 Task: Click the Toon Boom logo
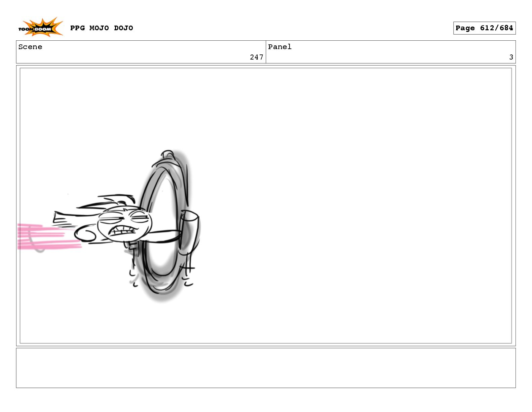click(40, 27)
